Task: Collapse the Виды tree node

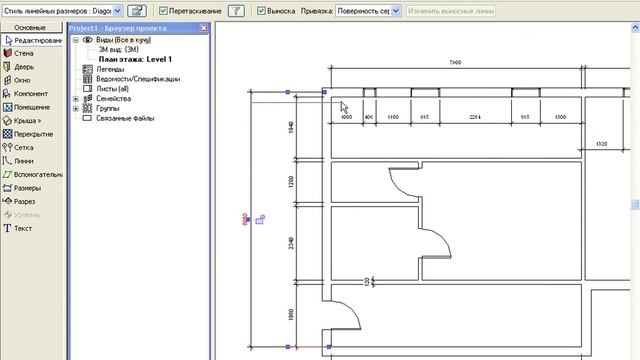Action: (76, 40)
